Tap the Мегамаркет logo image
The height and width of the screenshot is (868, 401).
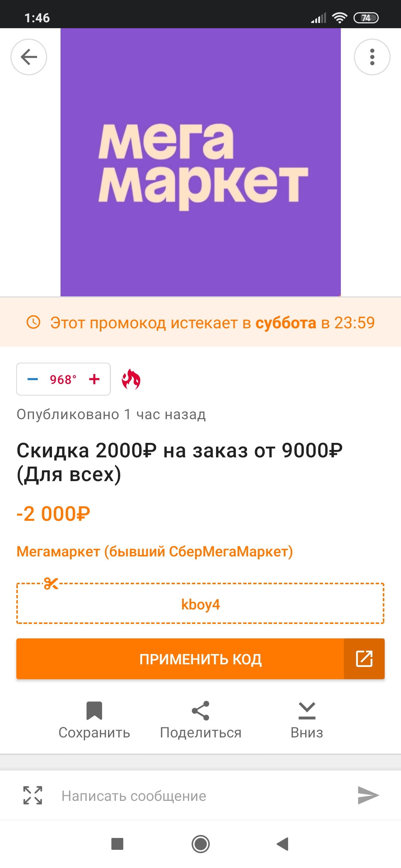[200, 162]
